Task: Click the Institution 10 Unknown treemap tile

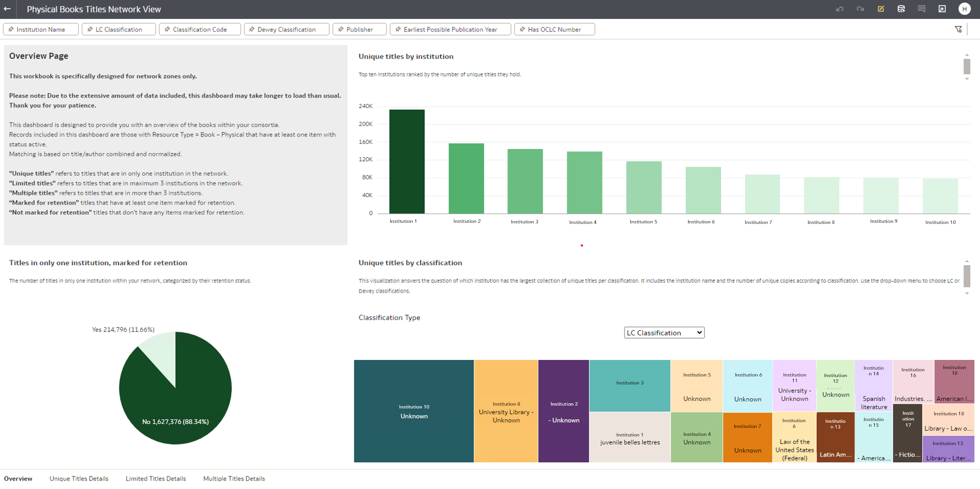Action: 414,411
